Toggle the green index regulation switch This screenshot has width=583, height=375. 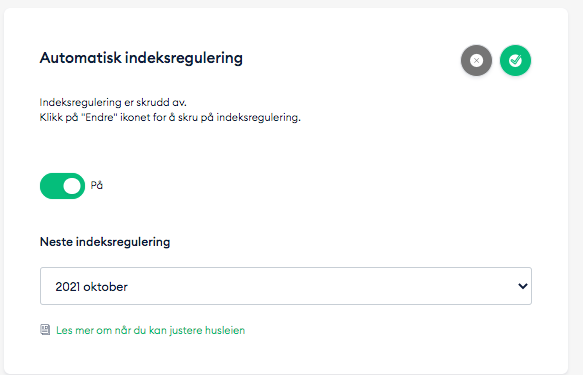62,186
